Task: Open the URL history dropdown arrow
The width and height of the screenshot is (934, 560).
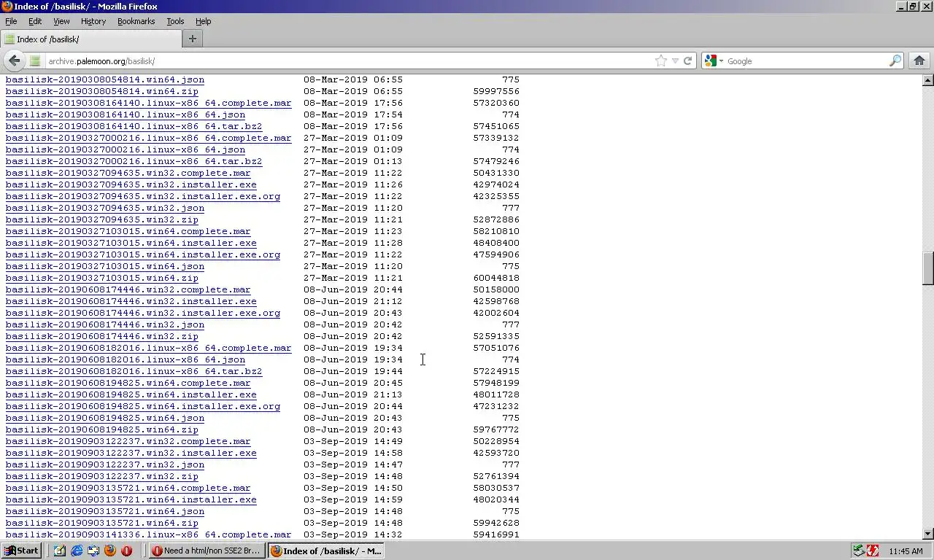Action: click(x=675, y=61)
